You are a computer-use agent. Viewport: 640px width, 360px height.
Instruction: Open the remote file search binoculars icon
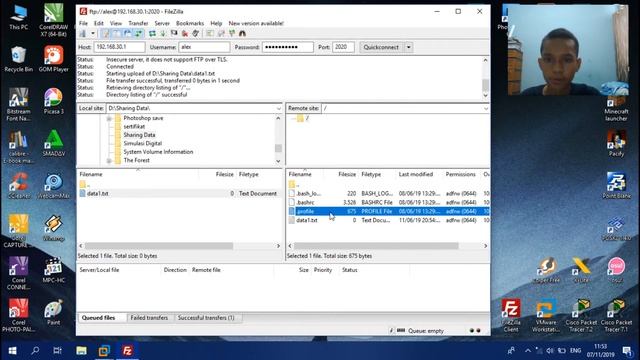(x=242, y=33)
